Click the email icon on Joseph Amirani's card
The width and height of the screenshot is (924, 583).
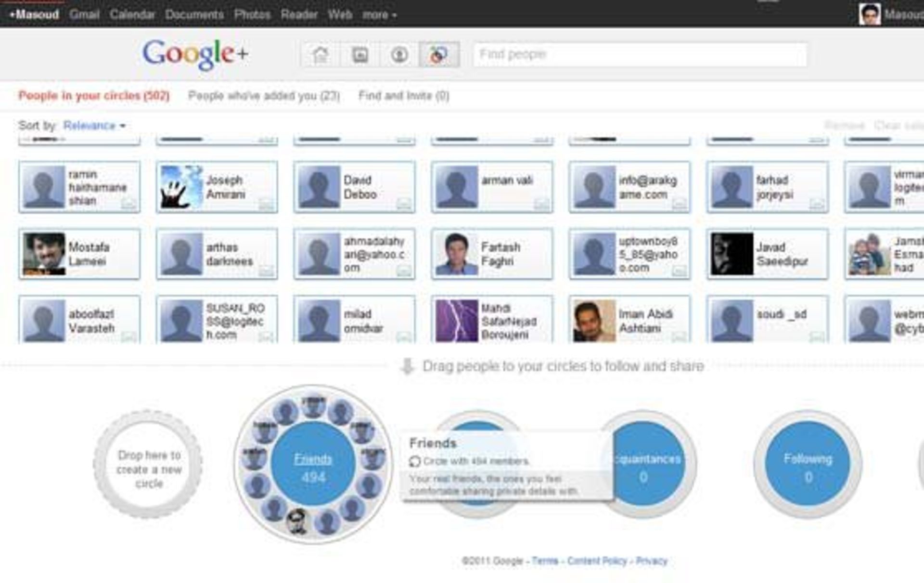[266, 204]
